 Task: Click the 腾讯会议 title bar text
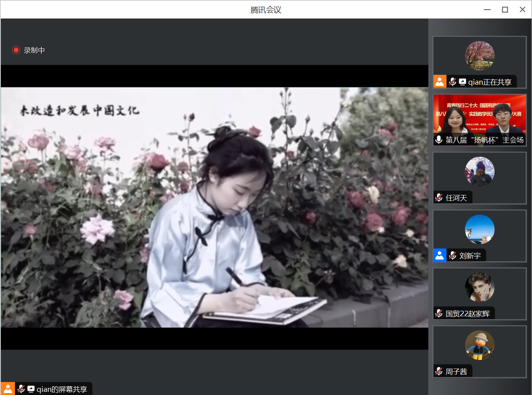(266, 9)
